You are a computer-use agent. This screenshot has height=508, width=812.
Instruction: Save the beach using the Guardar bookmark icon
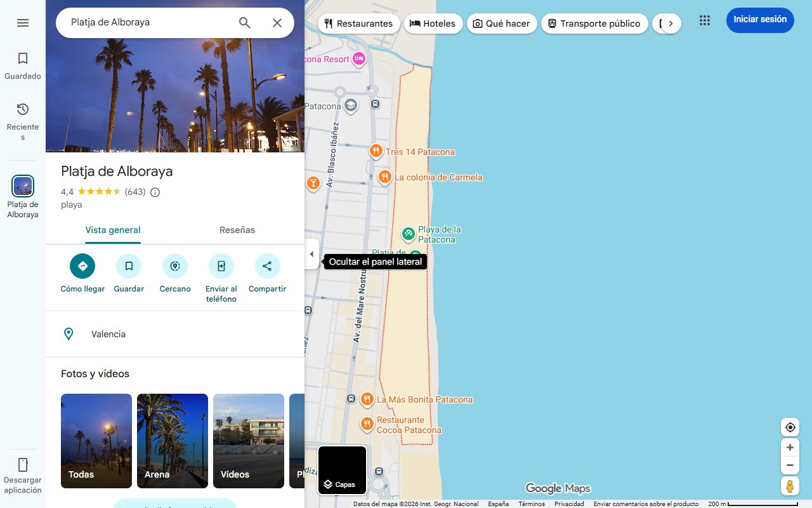coord(129,266)
